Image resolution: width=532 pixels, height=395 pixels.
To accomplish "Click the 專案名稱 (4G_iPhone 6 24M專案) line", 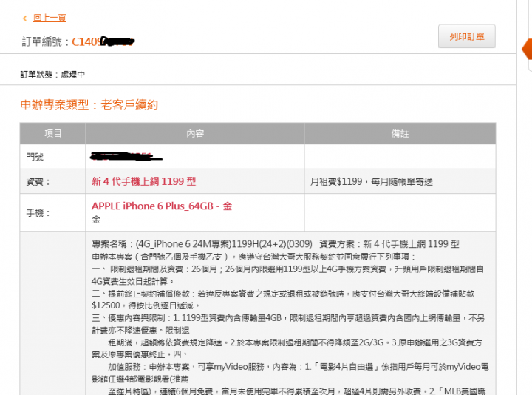I will tap(275, 244).
